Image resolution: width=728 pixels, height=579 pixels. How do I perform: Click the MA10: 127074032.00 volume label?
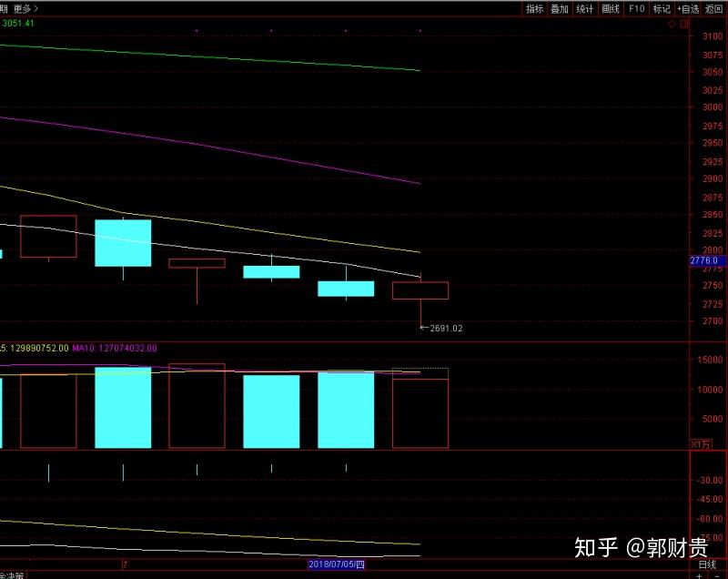[115, 348]
